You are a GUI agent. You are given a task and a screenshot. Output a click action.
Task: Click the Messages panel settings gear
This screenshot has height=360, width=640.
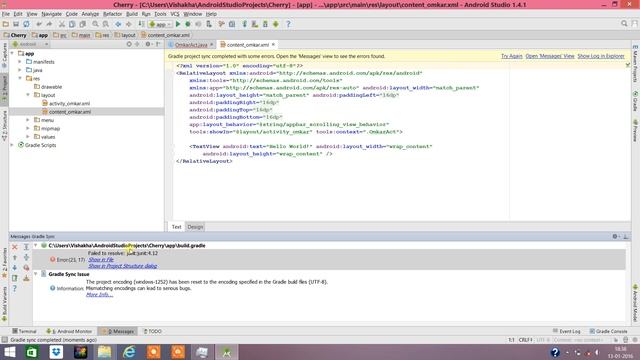click(x=615, y=236)
